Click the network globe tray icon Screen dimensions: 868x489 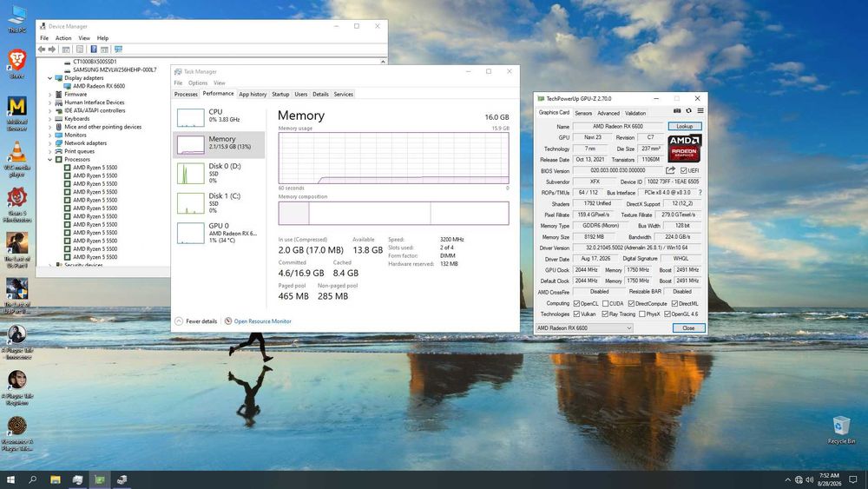(799, 479)
